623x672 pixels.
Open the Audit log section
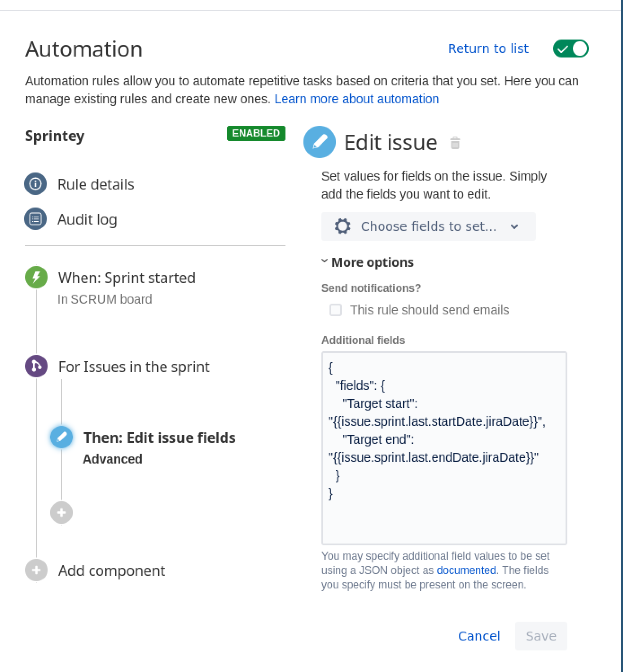point(87,219)
